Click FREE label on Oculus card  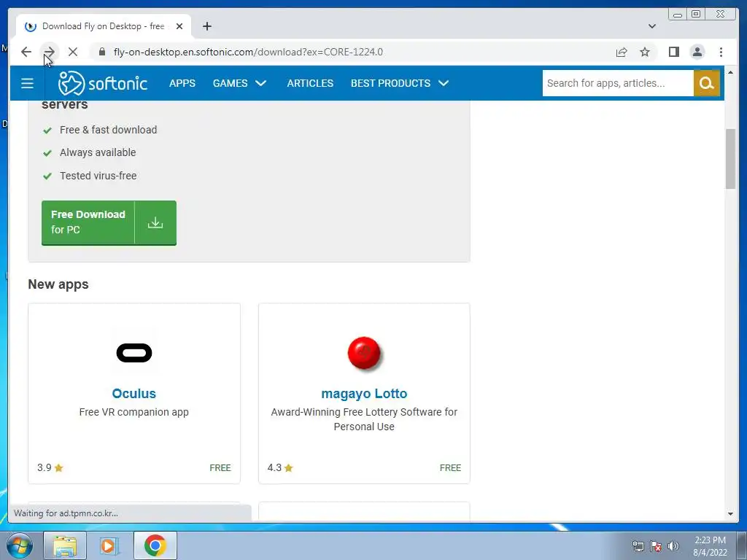click(220, 468)
